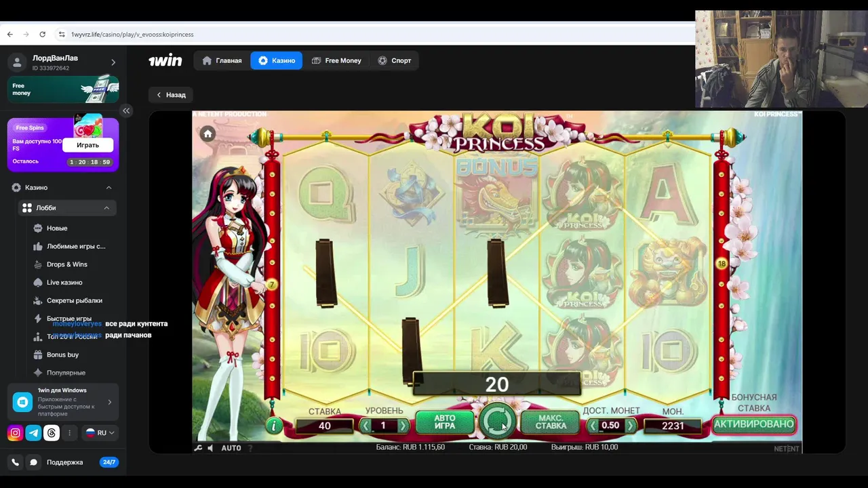The width and height of the screenshot is (868, 488).
Task: Toggle the Бонусная ставка Активировано button
Action: tap(753, 424)
